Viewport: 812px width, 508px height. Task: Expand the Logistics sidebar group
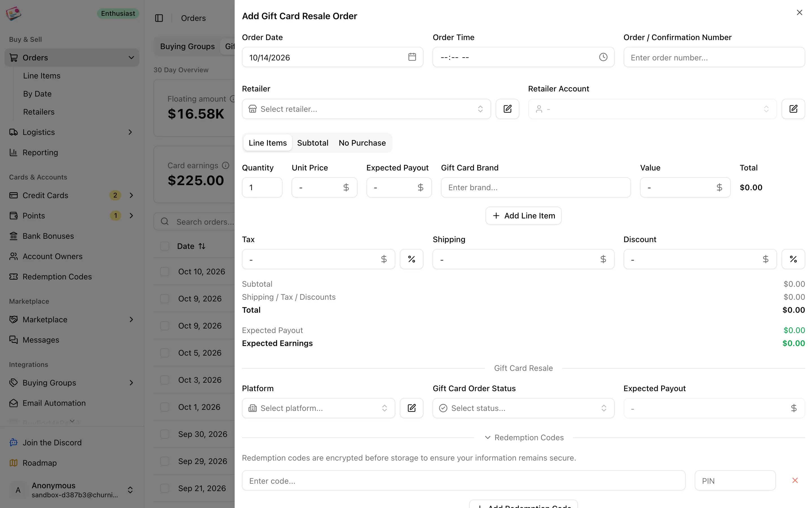[x=130, y=132]
